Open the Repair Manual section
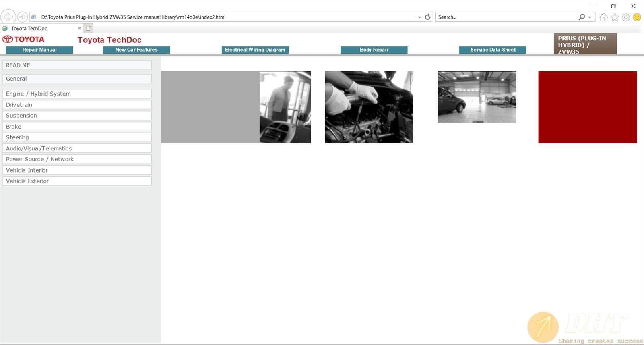Screen dimensions: 644x345 (x=39, y=50)
